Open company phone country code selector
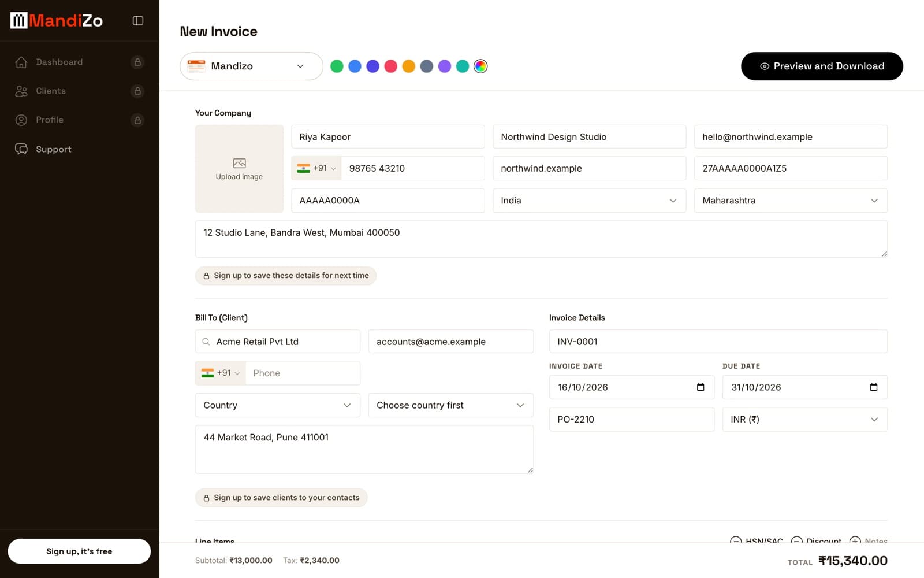Image resolution: width=924 pixels, height=578 pixels. (x=316, y=168)
